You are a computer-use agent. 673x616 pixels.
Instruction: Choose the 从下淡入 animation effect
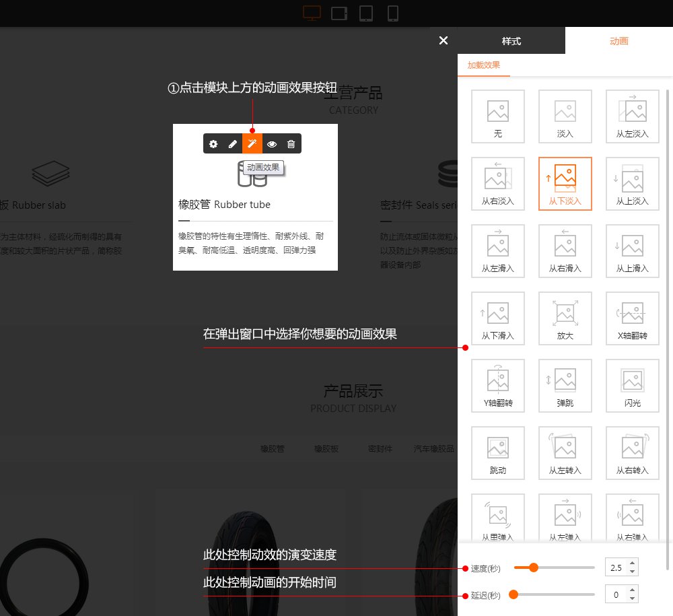click(565, 184)
